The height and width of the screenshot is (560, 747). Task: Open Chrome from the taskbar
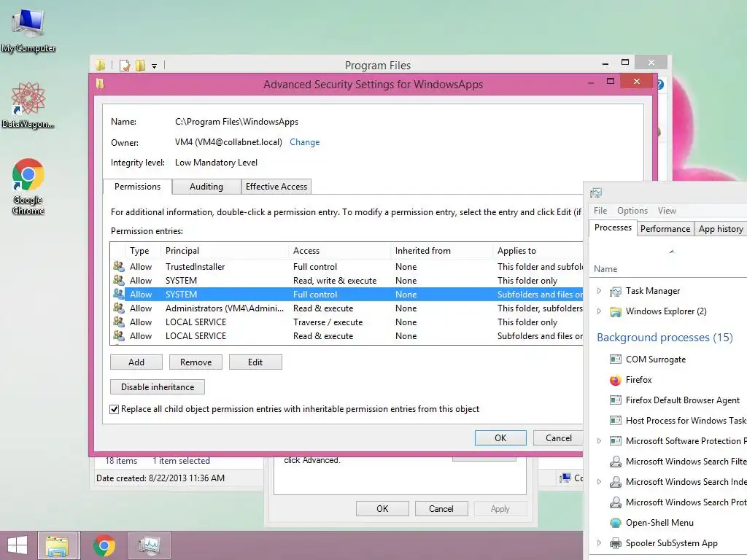tap(104, 545)
